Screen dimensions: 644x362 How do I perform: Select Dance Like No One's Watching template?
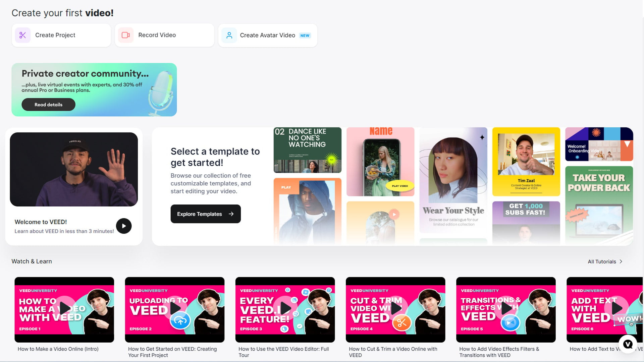pos(308,150)
